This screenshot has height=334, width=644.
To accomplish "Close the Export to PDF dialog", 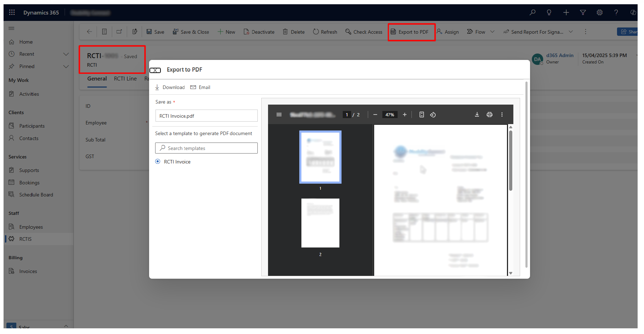I will (x=155, y=70).
